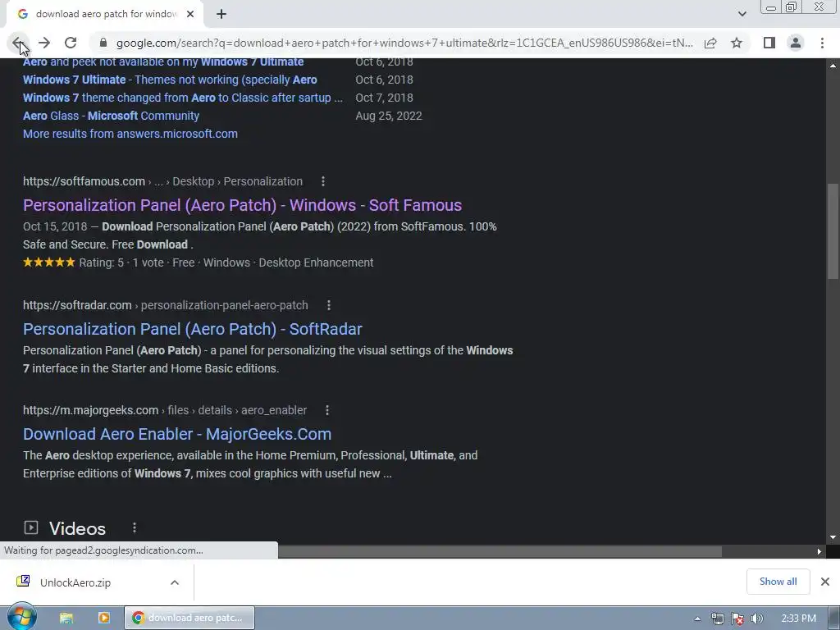Open the network tray icon
840x630 pixels.
click(717, 619)
